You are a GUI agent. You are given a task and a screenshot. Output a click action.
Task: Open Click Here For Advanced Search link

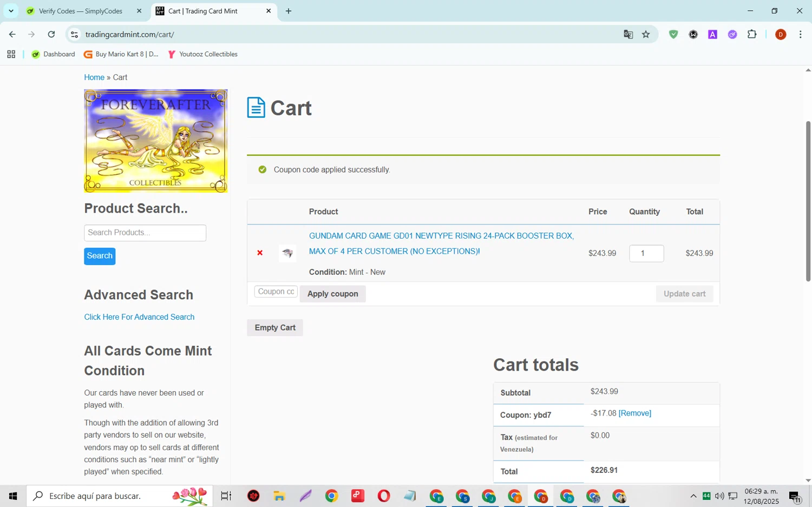click(139, 317)
